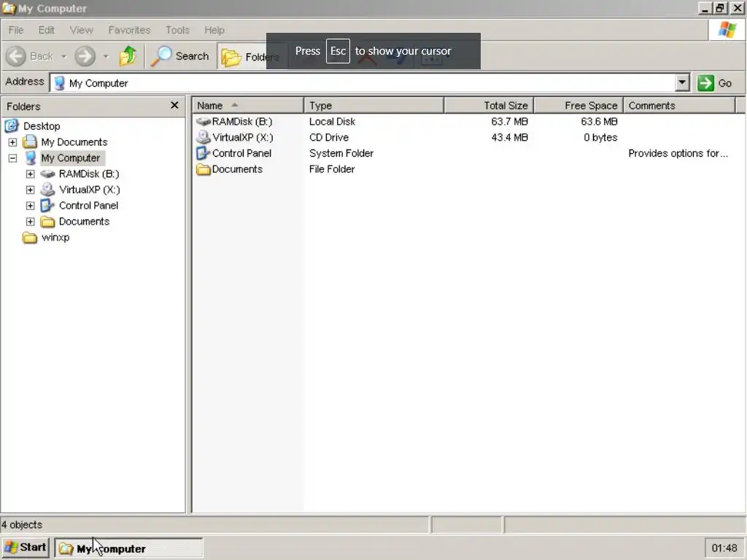Expand Control Panel tree node

pos(30,206)
